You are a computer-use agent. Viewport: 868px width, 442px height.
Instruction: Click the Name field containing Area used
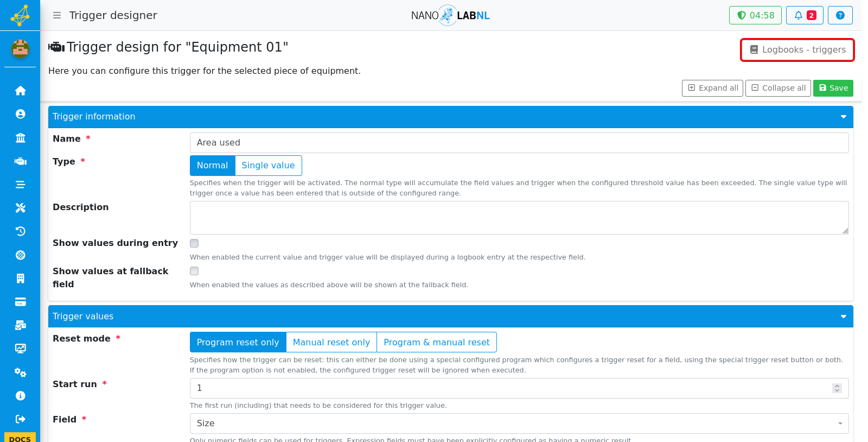tap(519, 143)
